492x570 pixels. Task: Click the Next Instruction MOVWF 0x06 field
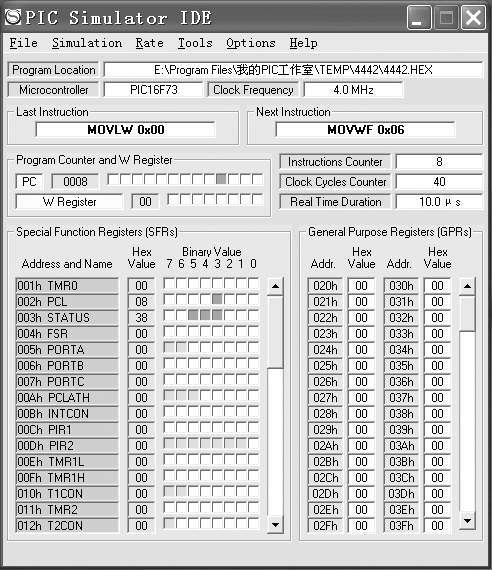point(365,130)
